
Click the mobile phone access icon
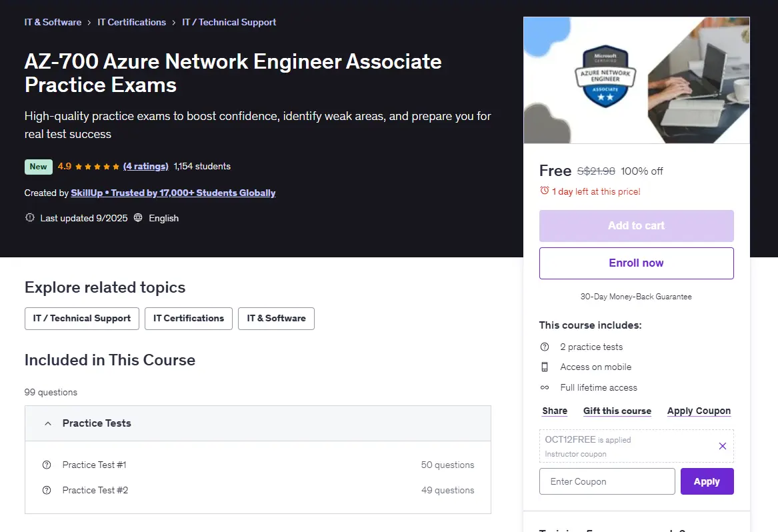pos(544,367)
